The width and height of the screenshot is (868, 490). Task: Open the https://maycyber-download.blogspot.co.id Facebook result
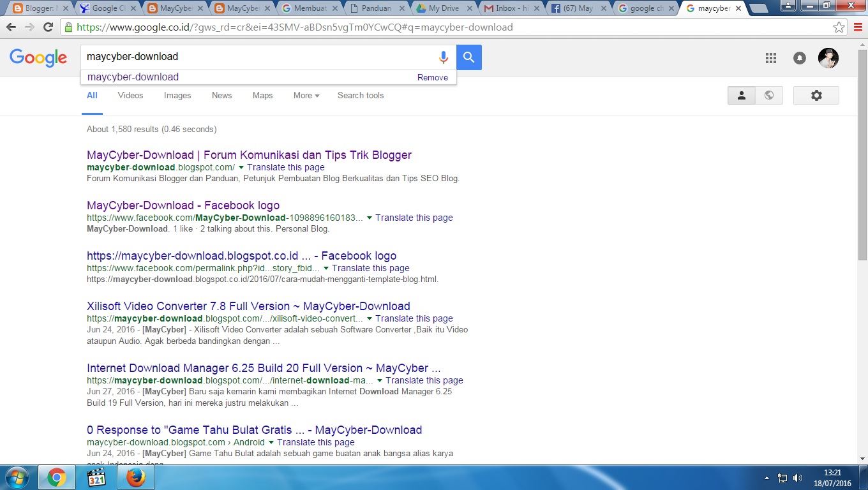(241, 256)
